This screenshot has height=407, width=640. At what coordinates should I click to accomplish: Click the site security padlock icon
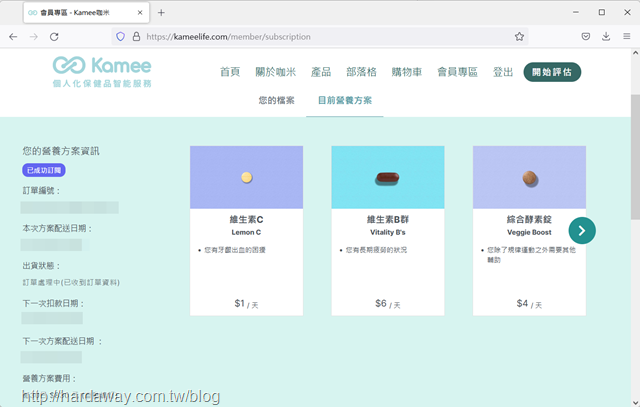pyautogui.click(x=136, y=37)
